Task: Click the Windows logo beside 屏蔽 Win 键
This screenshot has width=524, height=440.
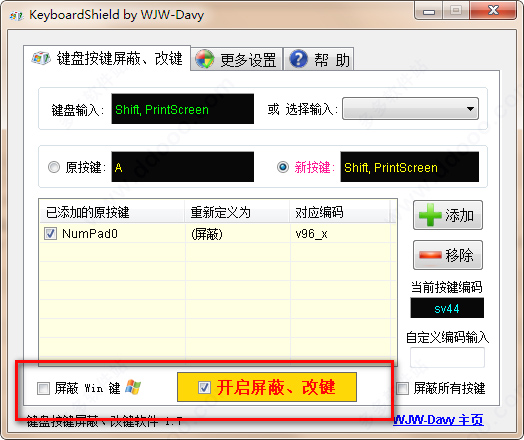Action: click(133, 387)
